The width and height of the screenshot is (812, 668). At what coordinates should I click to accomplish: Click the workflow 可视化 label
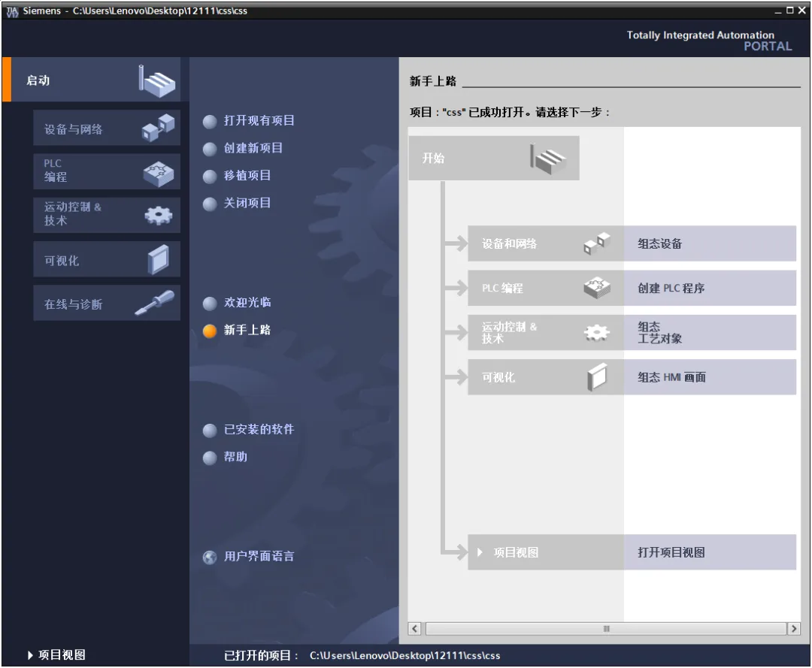[x=498, y=377]
